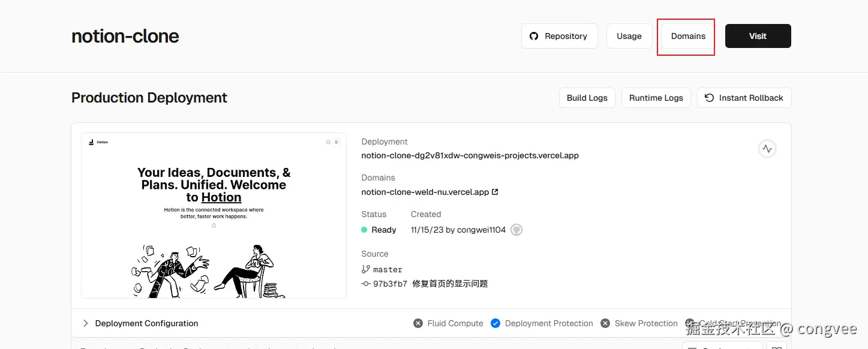Click the GitHub icon in Repository button
Screen dimensions: 868x349
[534, 36]
